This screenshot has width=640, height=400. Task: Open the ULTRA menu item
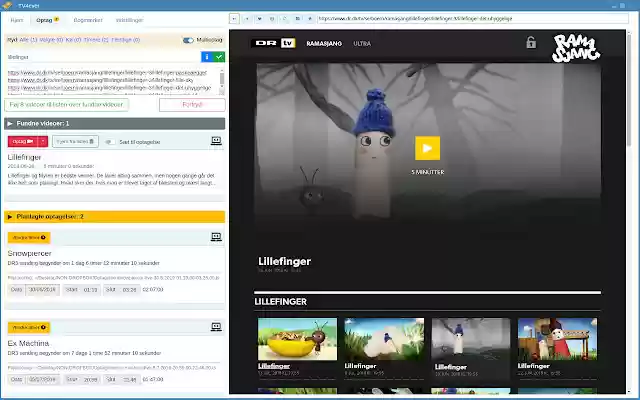point(362,44)
